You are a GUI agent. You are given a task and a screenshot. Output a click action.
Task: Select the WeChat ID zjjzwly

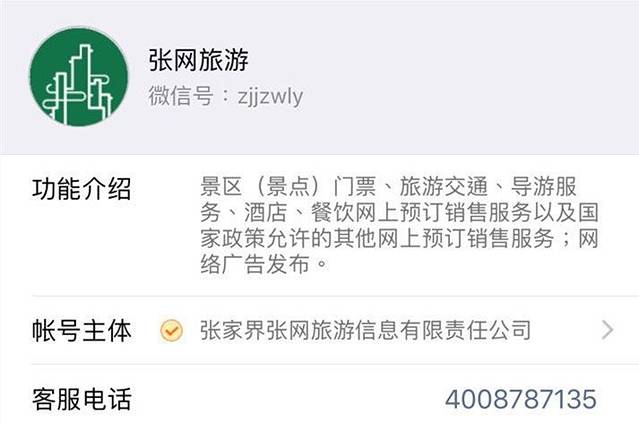pyautogui.click(x=270, y=97)
